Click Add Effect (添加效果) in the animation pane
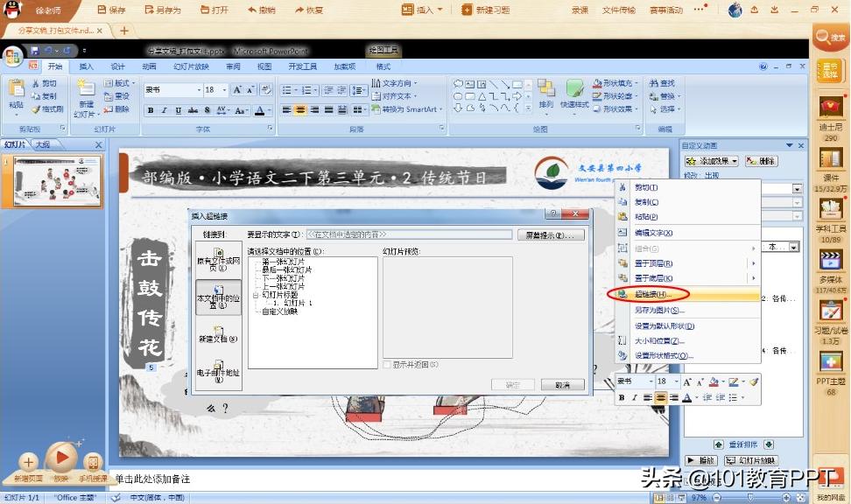This screenshot has width=851, height=504. (x=711, y=161)
